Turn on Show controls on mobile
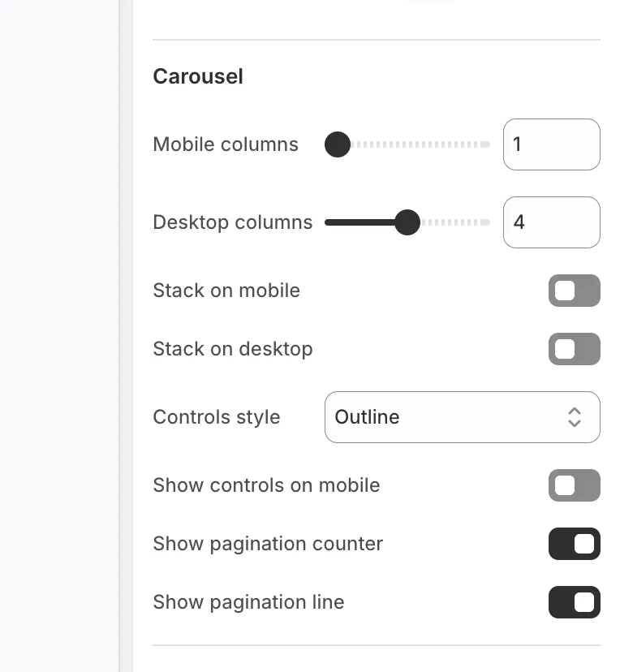This screenshot has width=620, height=672. (575, 485)
